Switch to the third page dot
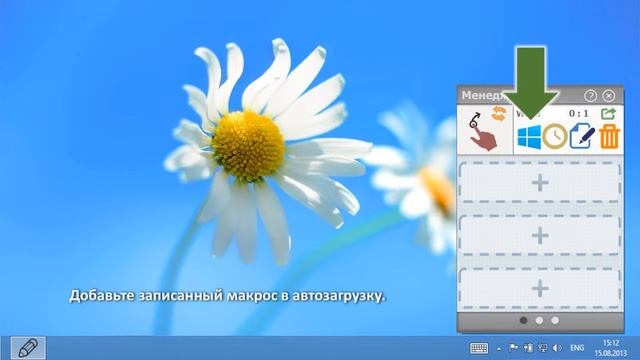Screen dimensions: 640x360 (555, 320)
